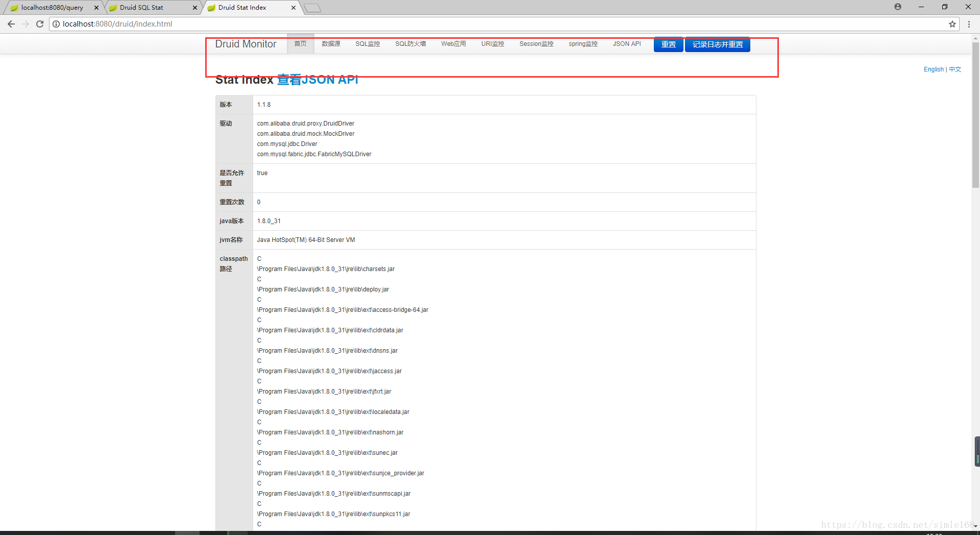Open the JSON API nav item
980x535 pixels.
pos(627,44)
